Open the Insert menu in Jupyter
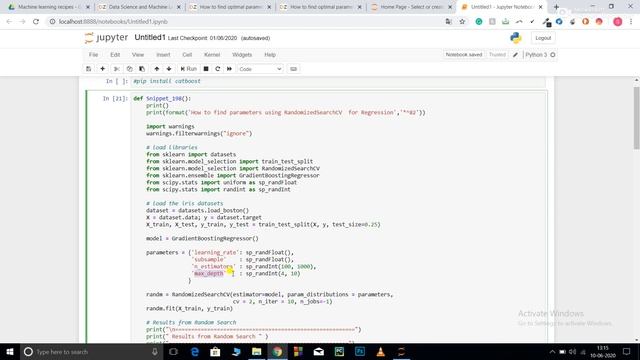The image size is (640, 360). click(163, 55)
